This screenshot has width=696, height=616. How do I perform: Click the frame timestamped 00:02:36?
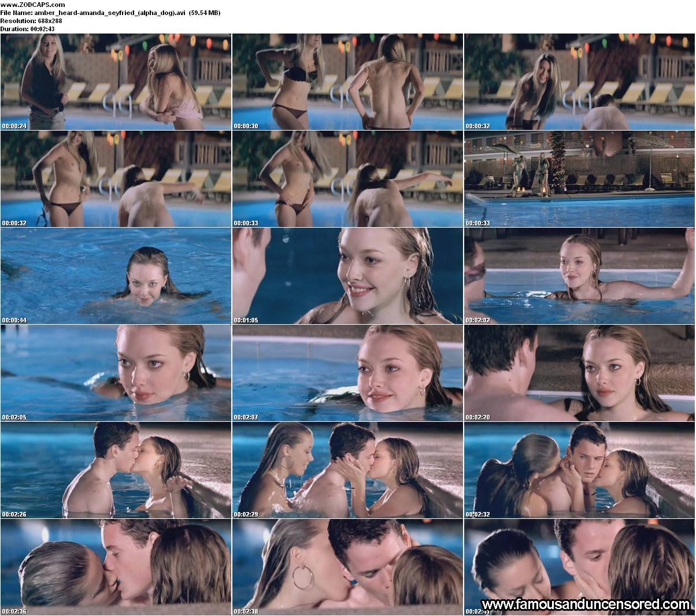[x=116, y=567]
